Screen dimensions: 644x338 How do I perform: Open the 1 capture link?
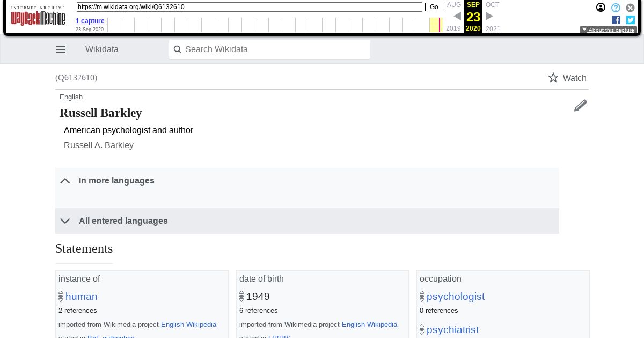click(90, 21)
